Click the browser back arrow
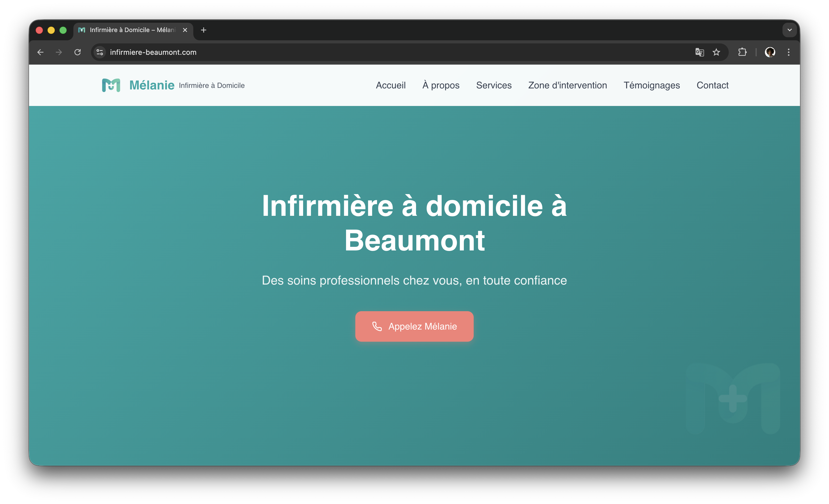 [40, 52]
